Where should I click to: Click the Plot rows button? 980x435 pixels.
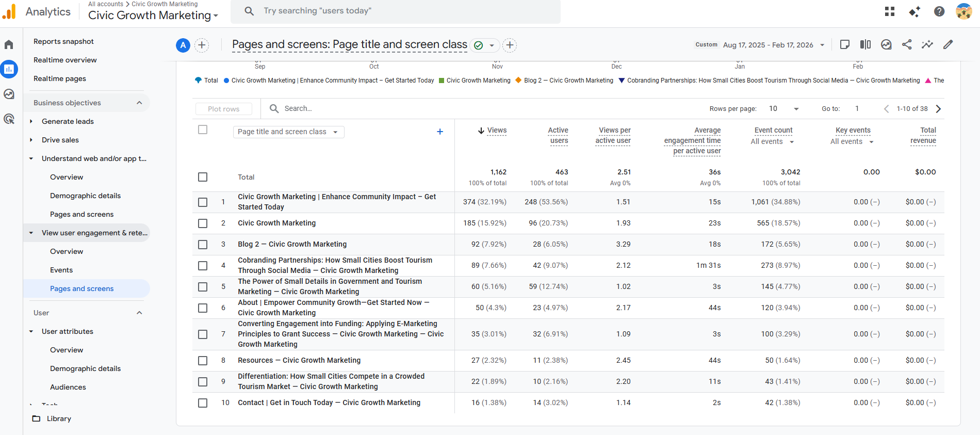tap(224, 109)
